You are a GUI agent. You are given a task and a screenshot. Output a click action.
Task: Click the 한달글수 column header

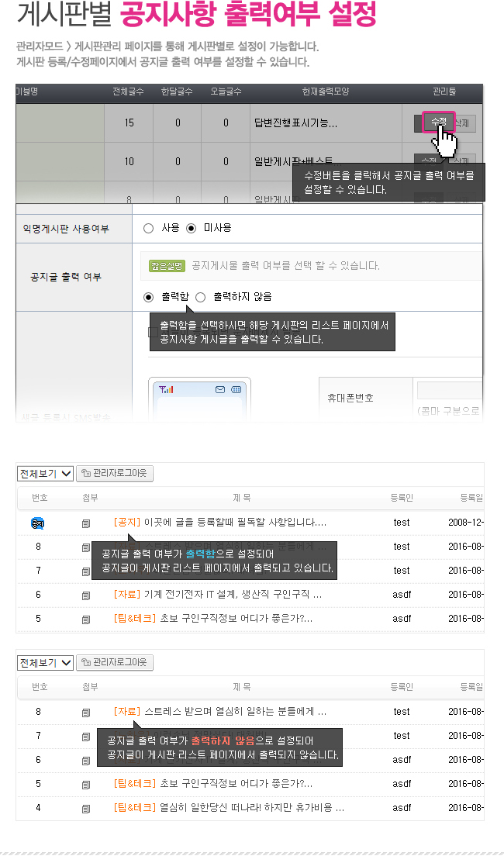tap(177, 91)
